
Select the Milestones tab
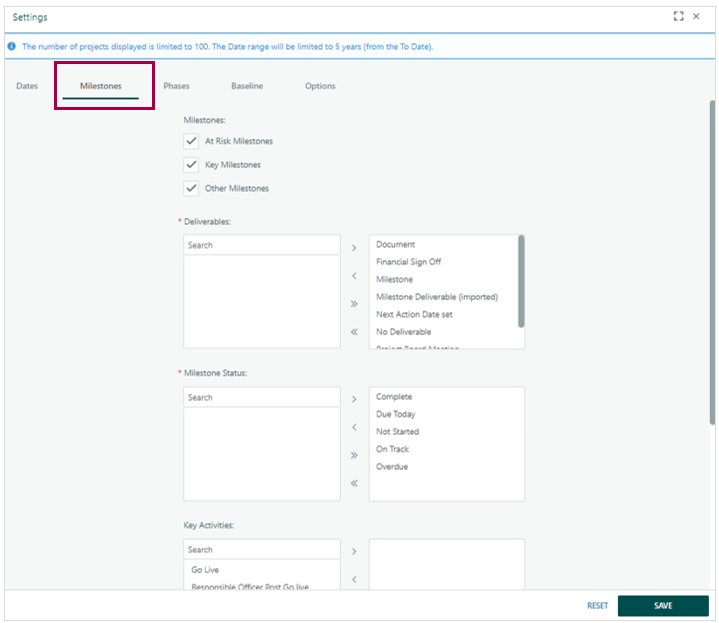(x=101, y=86)
